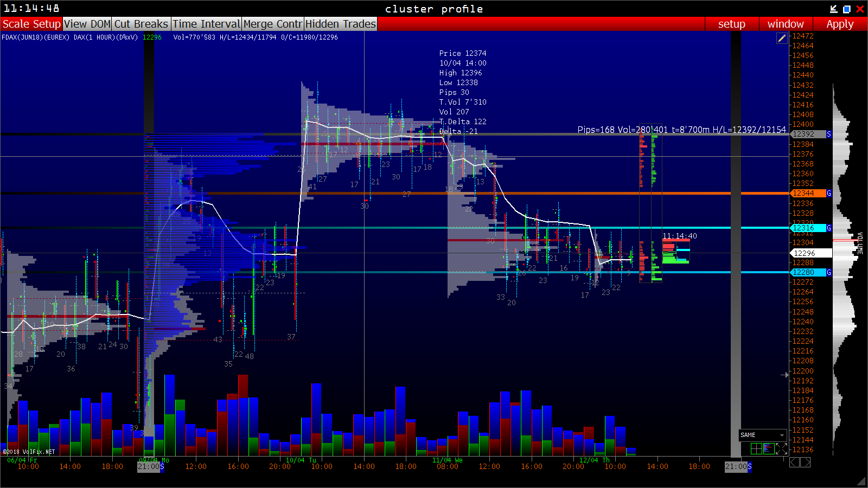The height and width of the screenshot is (488, 868).
Task: Click the 06/04 Fr date label
Action: 22,460
